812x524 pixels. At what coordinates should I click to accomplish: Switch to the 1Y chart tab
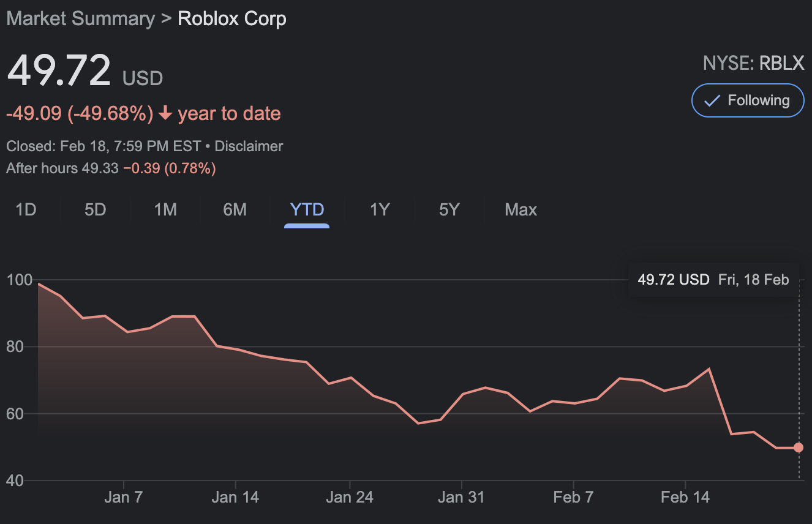click(x=380, y=210)
